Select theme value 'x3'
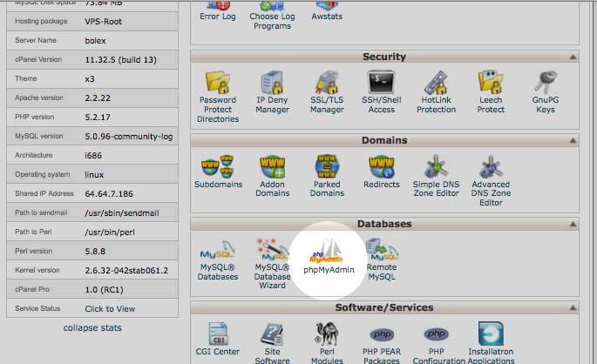597x364 pixels. 90,79
